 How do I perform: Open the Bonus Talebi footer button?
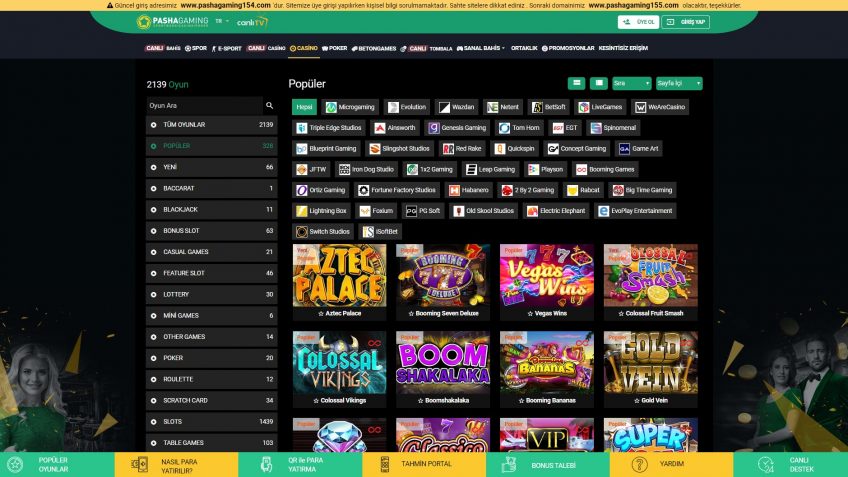[547, 465]
